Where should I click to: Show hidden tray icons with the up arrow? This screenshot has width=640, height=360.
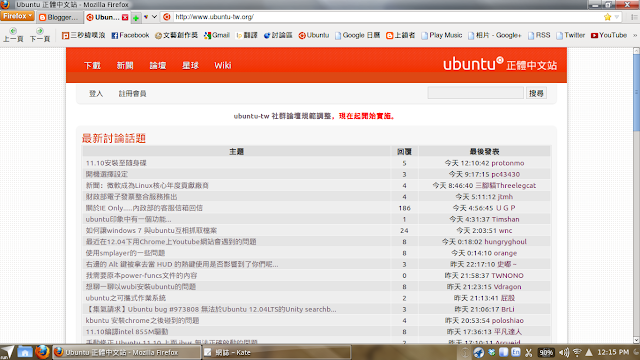click(589, 352)
